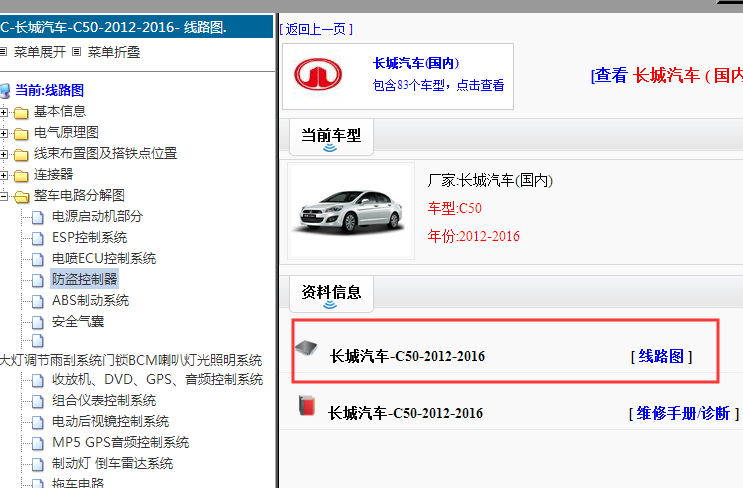743x488 pixels.
Task: Click the folder icon beside 连接器
Action: [x=21, y=176]
